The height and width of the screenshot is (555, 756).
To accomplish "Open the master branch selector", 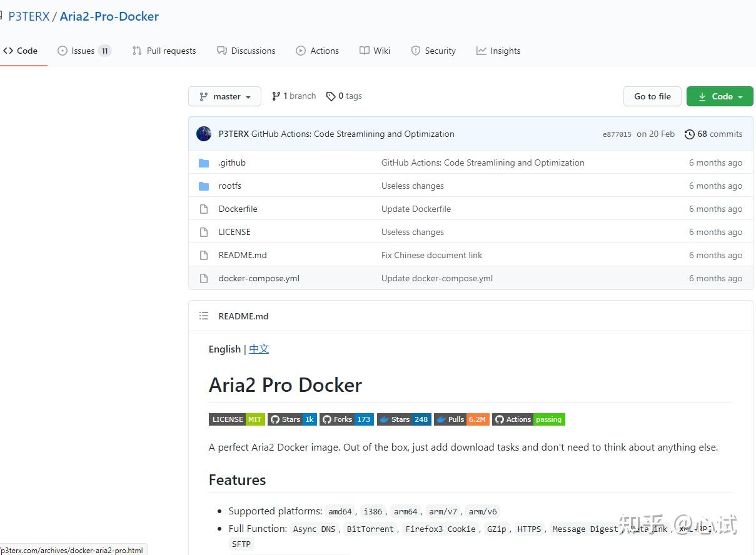I will (224, 96).
